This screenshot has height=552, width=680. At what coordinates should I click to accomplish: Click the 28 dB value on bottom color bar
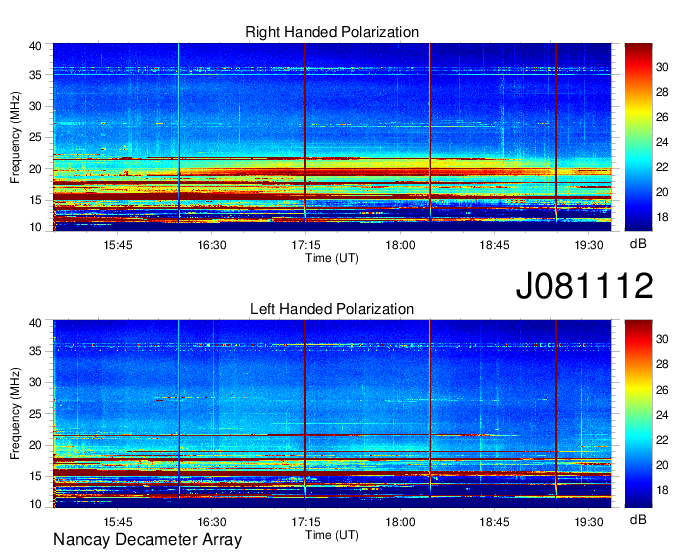[x=662, y=364]
